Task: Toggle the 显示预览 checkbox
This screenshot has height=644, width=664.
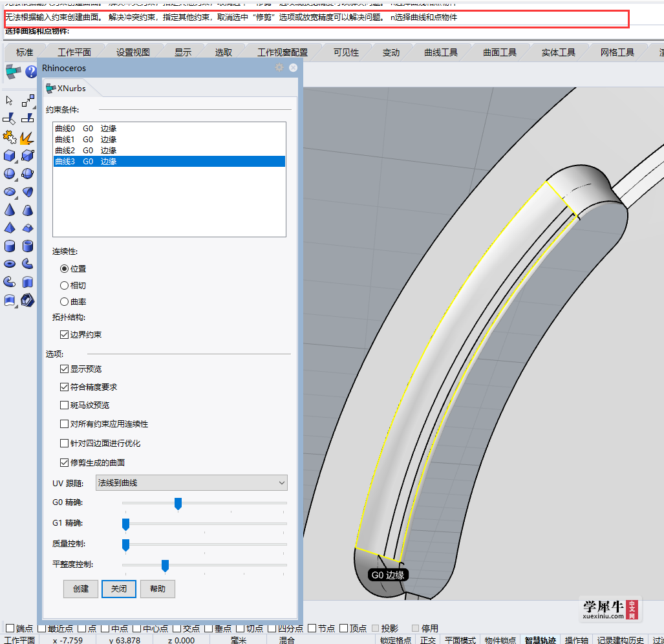Action: [x=65, y=369]
